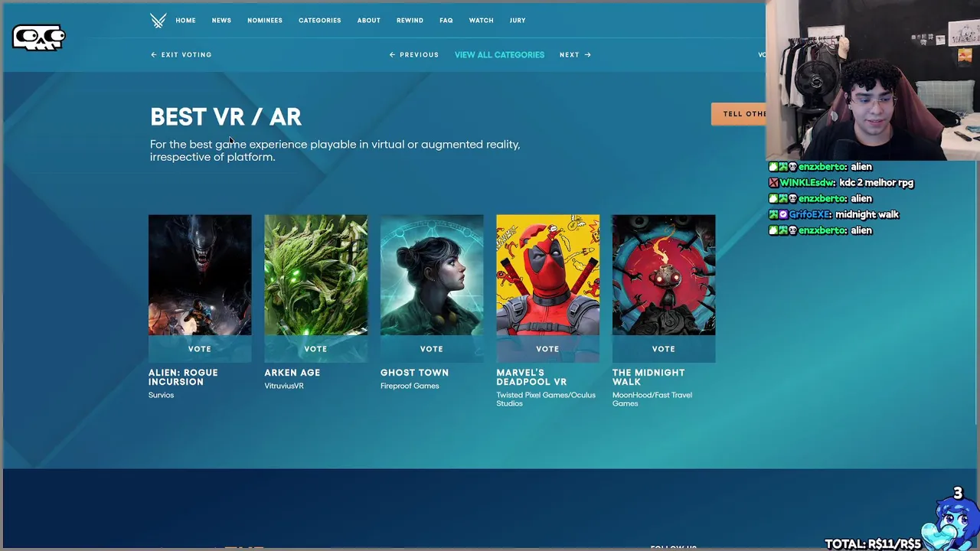
Task: Open the HOME menu item
Action: (185, 21)
